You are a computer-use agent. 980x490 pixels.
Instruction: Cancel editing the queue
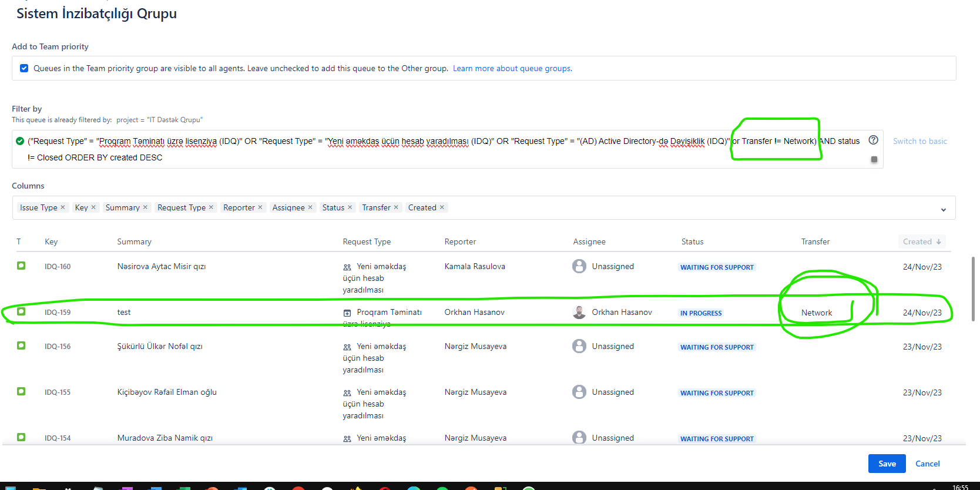pos(928,464)
